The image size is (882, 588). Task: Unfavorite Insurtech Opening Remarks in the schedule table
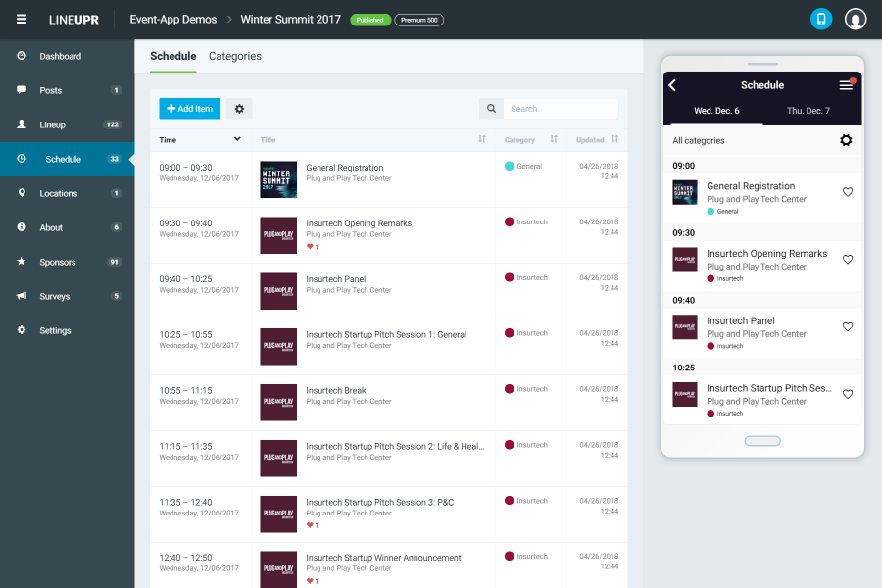(312, 247)
